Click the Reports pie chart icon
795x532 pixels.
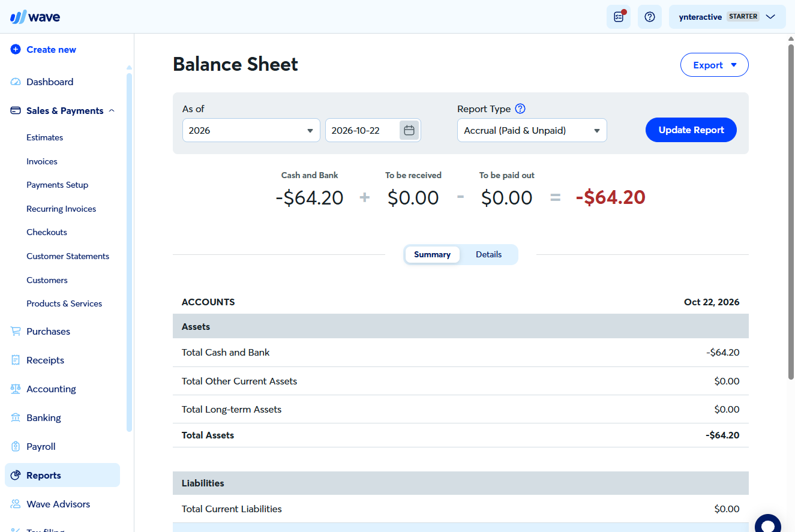click(x=16, y=476)
